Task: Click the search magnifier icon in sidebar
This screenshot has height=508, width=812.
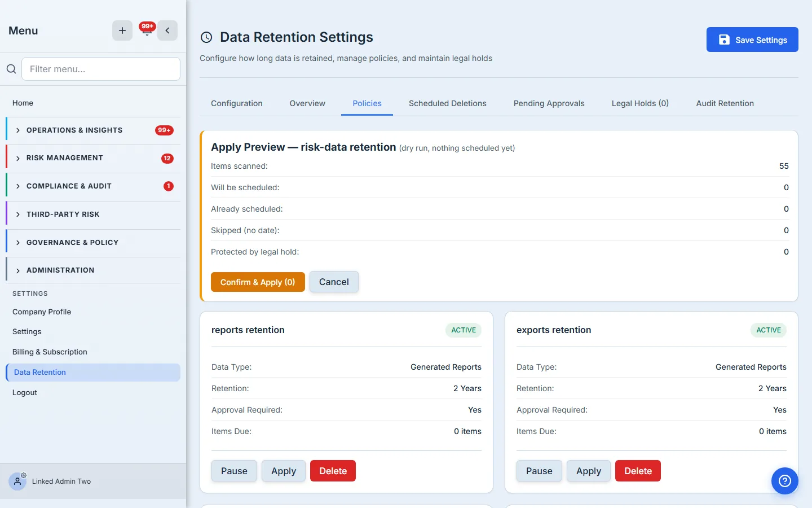Action: click(11, 69)
